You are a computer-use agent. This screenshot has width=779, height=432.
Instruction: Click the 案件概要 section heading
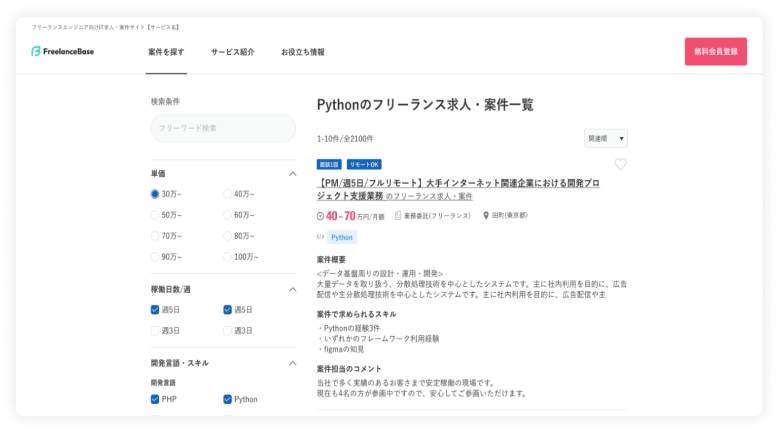[331, 260]
